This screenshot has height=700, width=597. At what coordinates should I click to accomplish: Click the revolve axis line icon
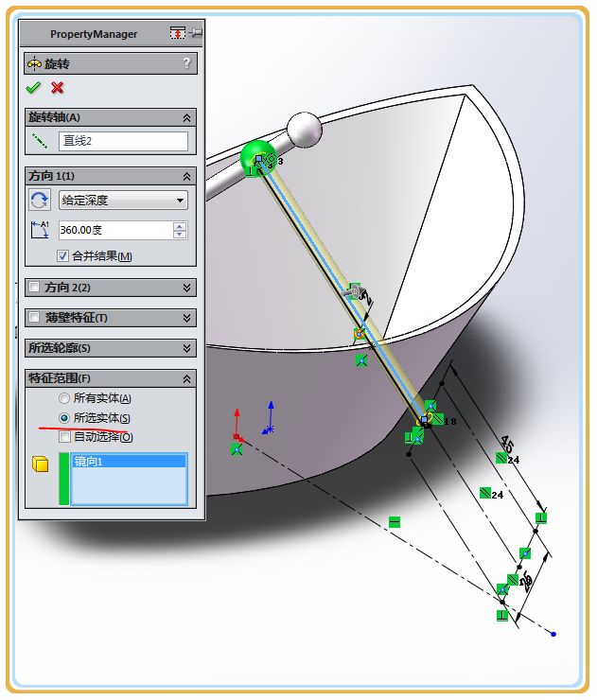(x=40, y=141)
